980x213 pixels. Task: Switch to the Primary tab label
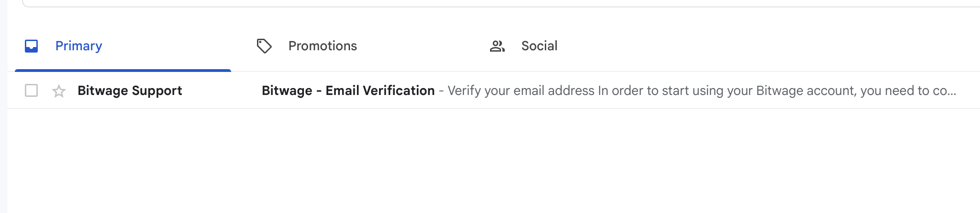(79, 46)
